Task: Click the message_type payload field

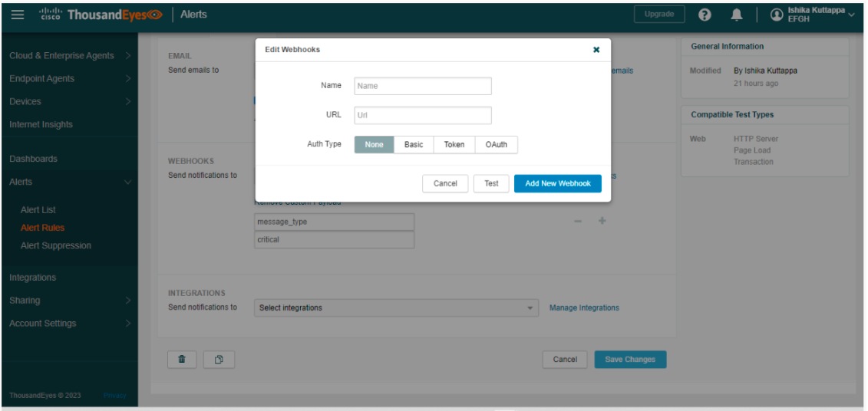Action: (335, 222)
